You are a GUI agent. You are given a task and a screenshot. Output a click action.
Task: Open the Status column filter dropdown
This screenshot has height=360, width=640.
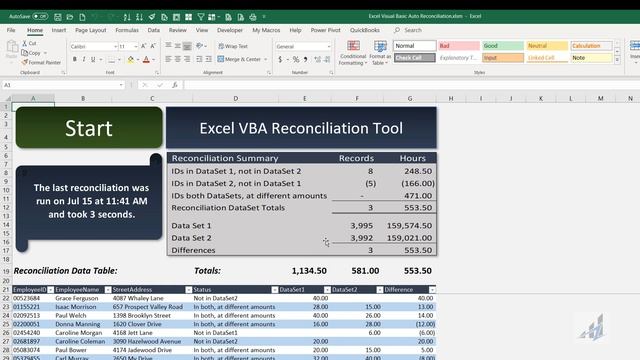(274, 290)
